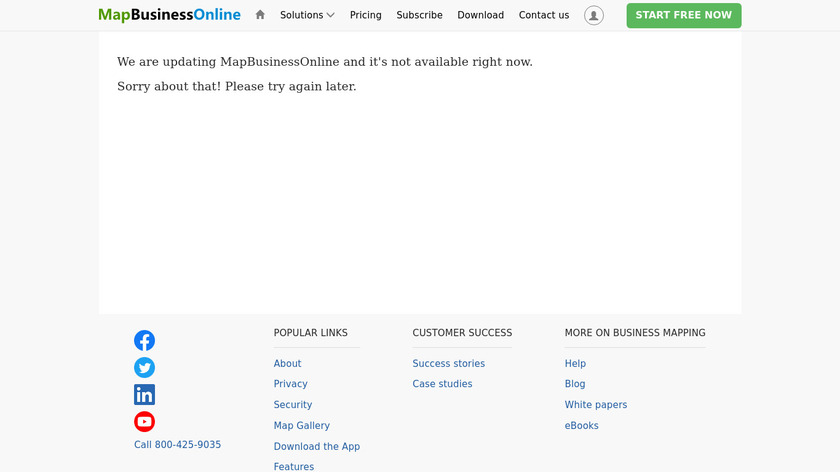The image size is (840, 472).
Task: Visit the Privacy link
Action: tap(290, 384)
